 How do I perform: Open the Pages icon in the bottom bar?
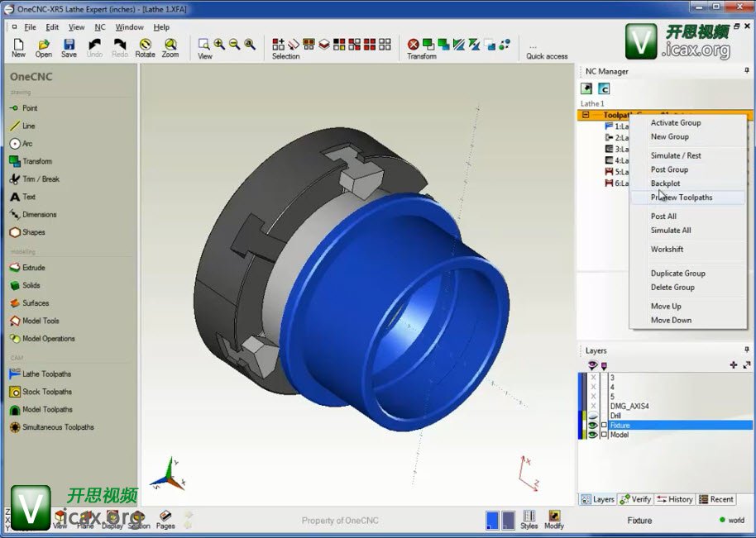pos(165,519)
